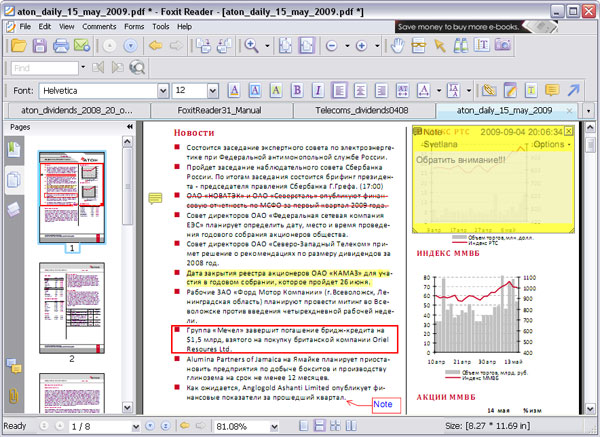Close the yellow note popup
Viewport: 600px width, 437px height.
[x=569, y=131]
